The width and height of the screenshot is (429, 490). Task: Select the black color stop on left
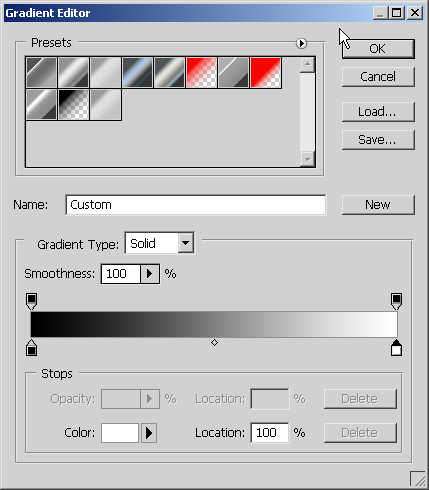pyautogui.click(x=31, y=348)
